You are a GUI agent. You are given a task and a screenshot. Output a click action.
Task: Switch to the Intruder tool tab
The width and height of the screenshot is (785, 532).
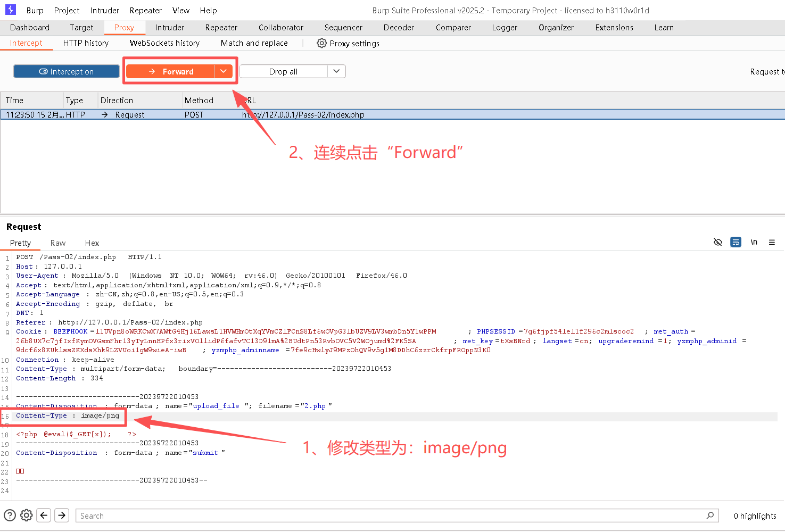coord(170,28)
